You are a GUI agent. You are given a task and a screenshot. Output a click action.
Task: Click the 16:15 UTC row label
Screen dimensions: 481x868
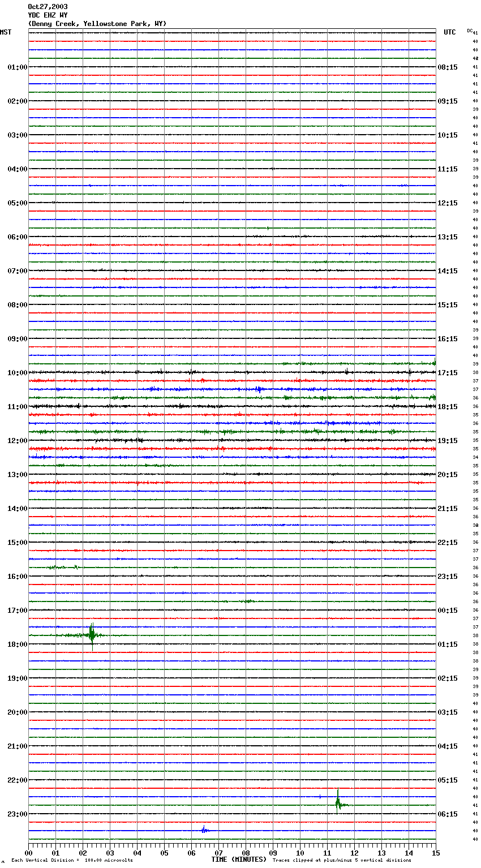pos(448,339)
